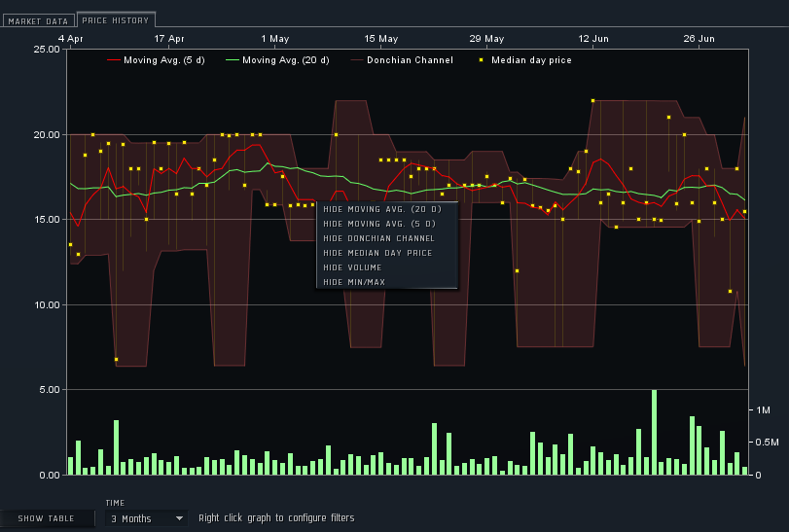Switch to the Market Data tab
Viewport: 789px width, 532px height.
(x=38, y=20)
